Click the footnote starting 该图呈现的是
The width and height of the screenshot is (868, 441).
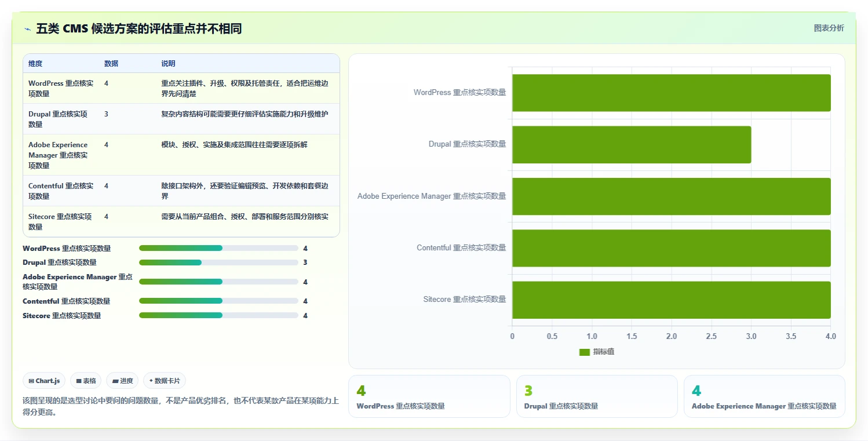[x=181, y=407]
